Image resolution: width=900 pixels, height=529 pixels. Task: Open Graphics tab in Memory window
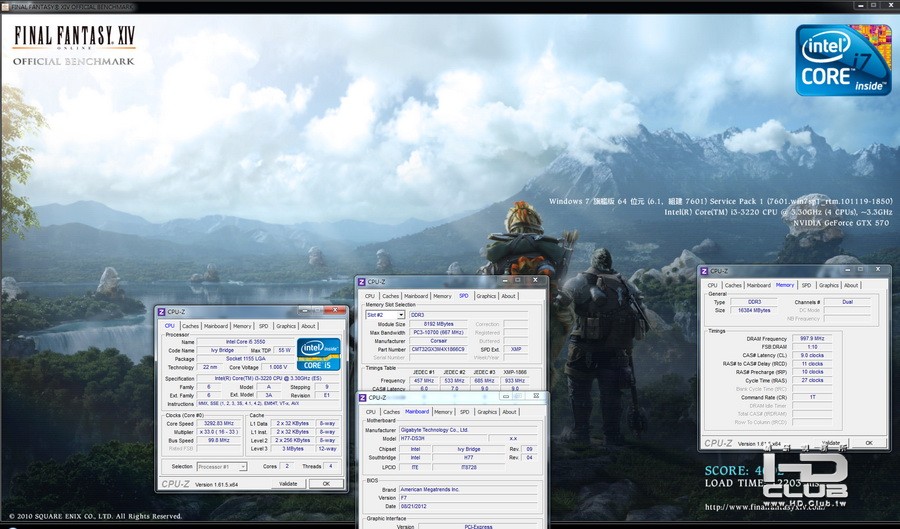[x=829, y=285]
